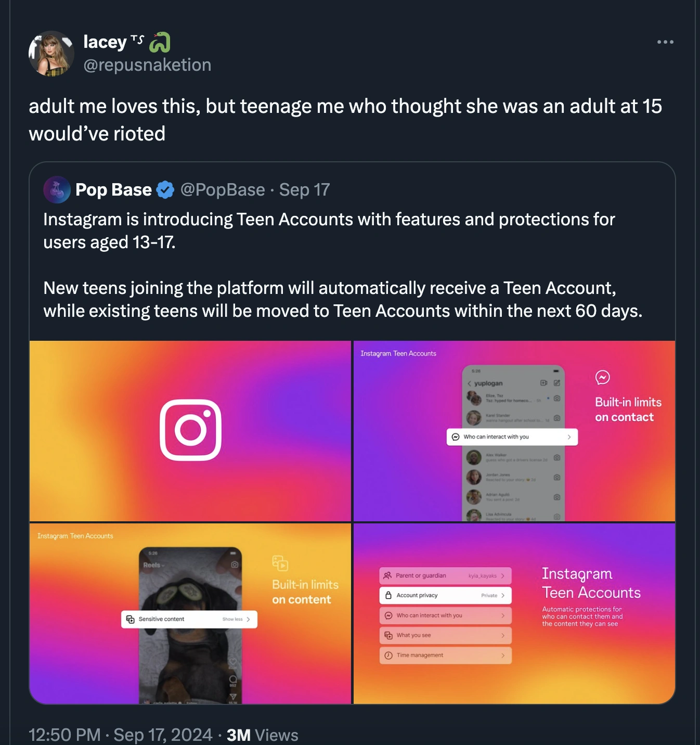The image size is (700, 745).
Task: Click the Pop Base display name
Action: click(x=113, y=190)
